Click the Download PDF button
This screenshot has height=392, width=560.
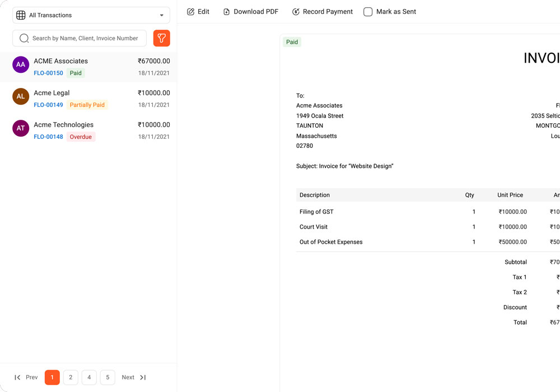pyautogui.click(x=251, y=12)
